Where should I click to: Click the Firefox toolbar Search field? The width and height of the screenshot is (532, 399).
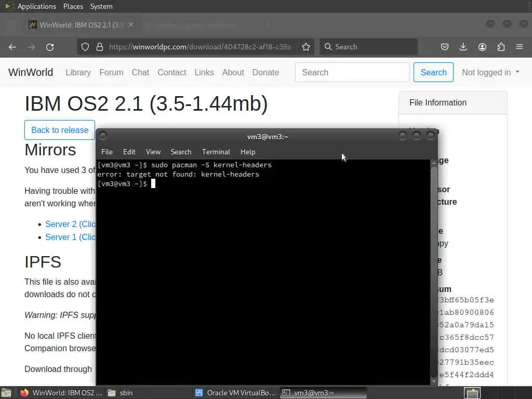click(368, 47)
